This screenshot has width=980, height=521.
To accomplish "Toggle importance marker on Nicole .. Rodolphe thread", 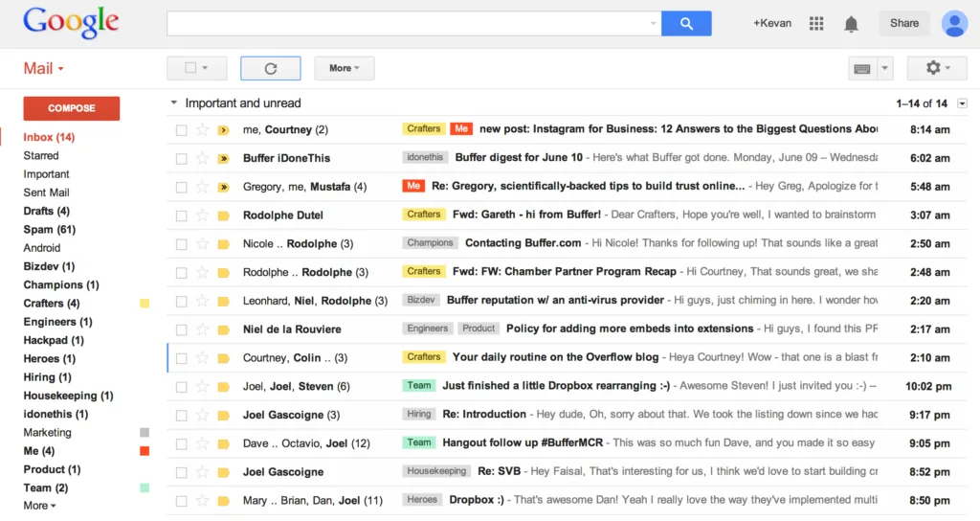I will pos(223,244).
